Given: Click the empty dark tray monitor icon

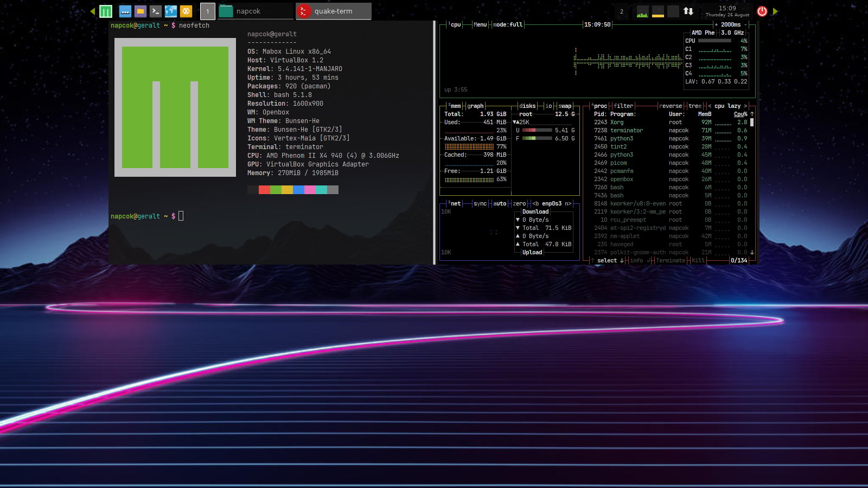Looking at the screenshot, I should tap(673, 11).
